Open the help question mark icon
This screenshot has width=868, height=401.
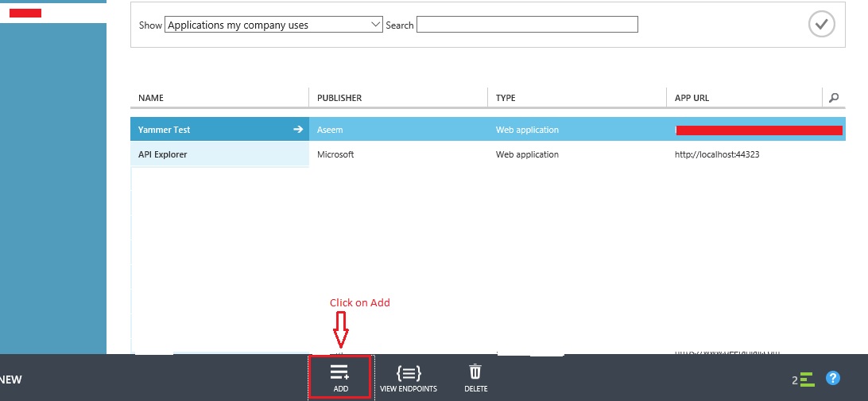(832, 378)
